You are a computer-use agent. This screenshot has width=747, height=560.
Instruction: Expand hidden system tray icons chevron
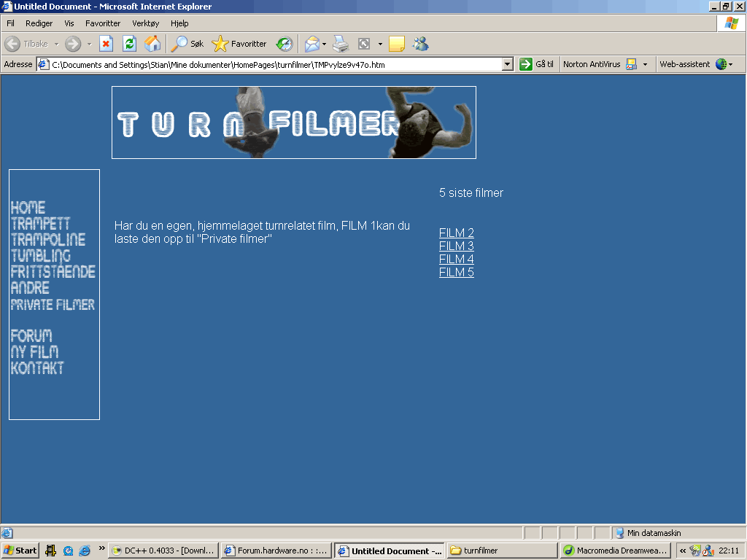683,551
